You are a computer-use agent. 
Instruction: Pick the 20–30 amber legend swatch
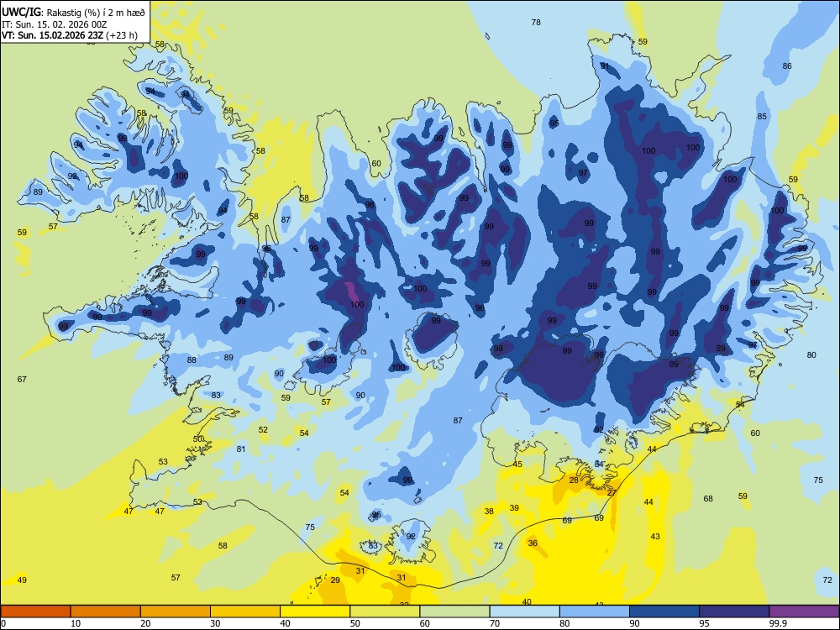click(x=176, y=612)
